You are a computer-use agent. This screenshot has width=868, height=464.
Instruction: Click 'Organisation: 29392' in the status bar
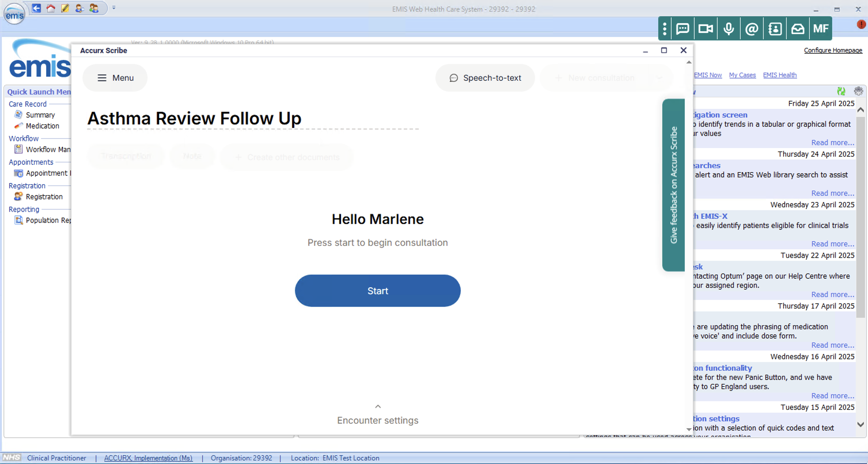pos(241,458)
